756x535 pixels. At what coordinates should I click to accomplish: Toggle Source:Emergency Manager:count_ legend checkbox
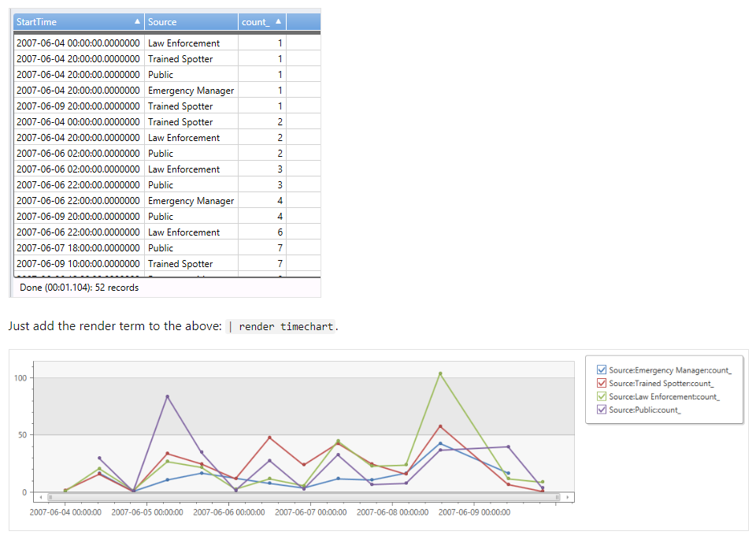(x=602, y=370)
